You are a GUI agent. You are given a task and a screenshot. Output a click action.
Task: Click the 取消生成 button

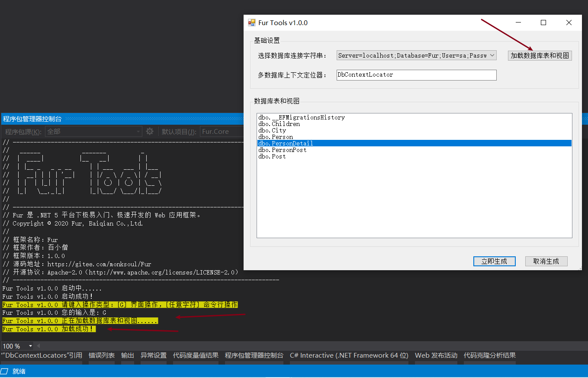click(546, 261)
